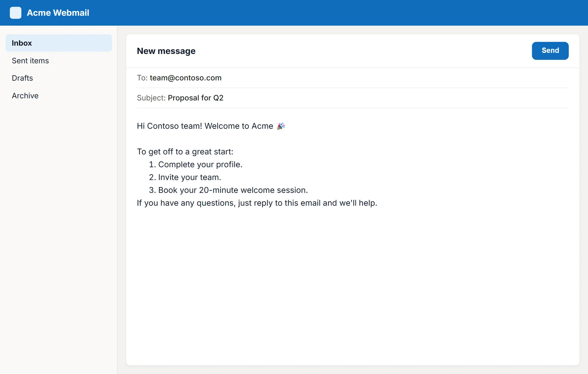Click the 'Hi Contoso team!' greeting line
Screen dimensions: 588x374
coord(211,126)
